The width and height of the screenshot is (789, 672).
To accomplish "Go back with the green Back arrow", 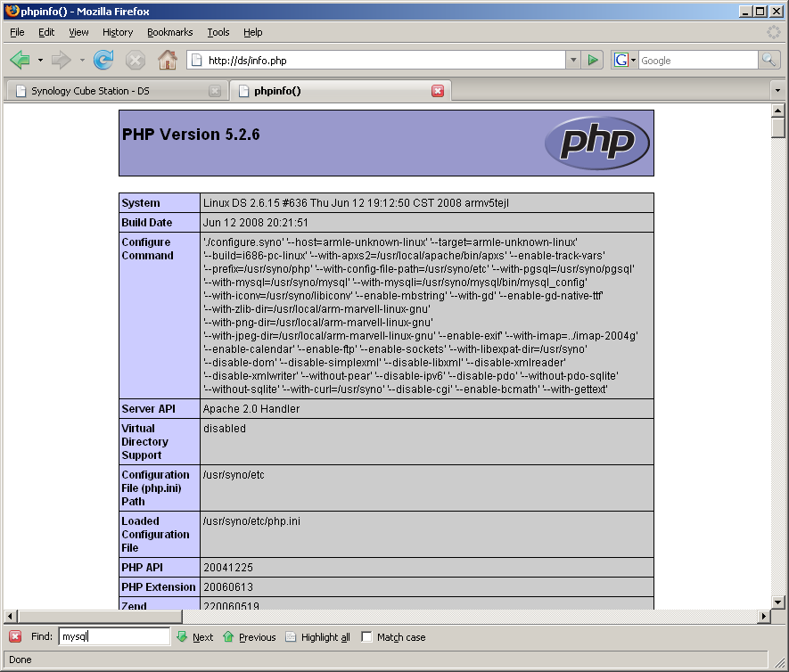I will [x=21, y=61].
